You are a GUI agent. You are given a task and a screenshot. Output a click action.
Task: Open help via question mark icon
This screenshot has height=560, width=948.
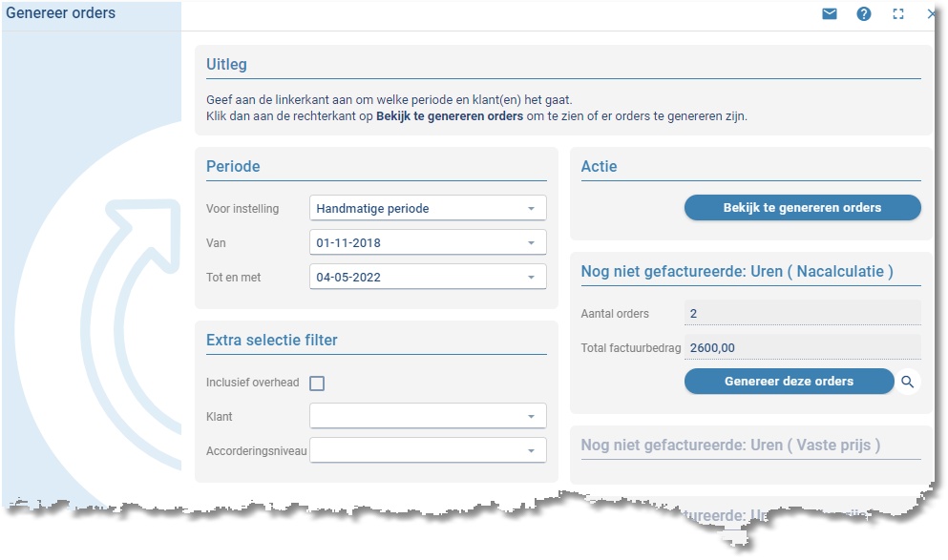(x=864, y=14)
